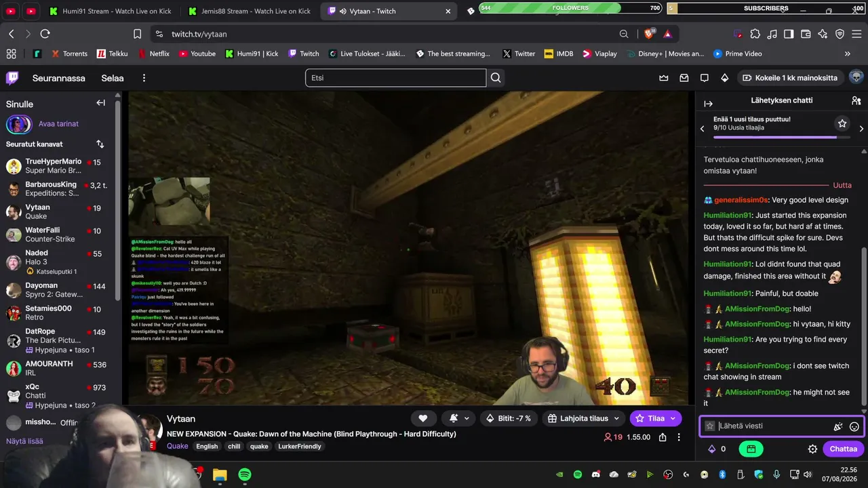Open the emote picker in chat
Image resolution: width=868 pixels, height=488 pixels.
(854, 426)
